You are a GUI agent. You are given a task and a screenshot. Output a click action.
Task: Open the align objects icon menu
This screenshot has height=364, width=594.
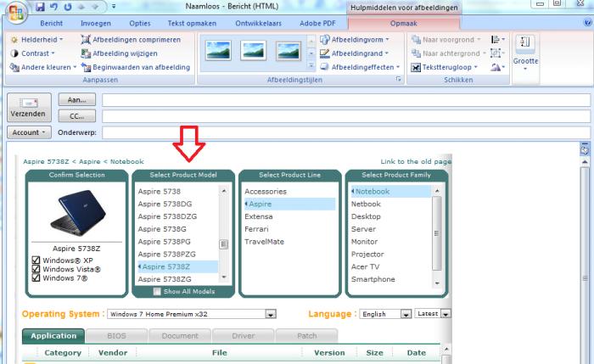pos(497,39)
